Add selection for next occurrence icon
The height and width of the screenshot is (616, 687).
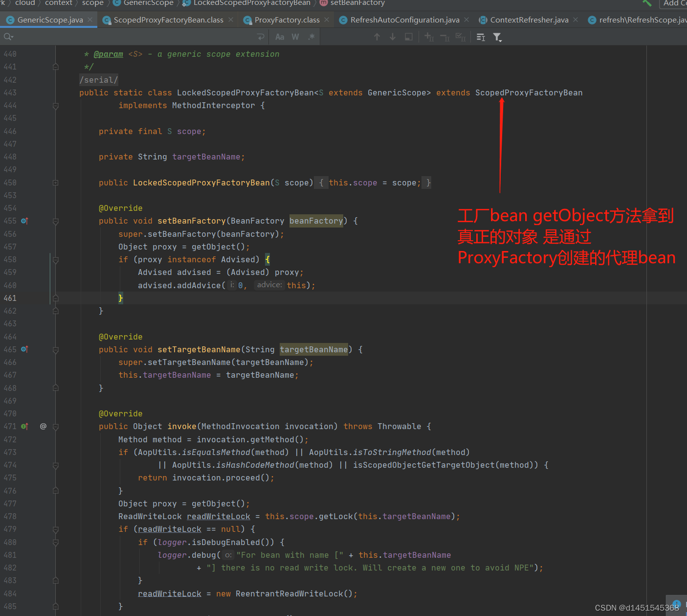[x=429, y=37]
